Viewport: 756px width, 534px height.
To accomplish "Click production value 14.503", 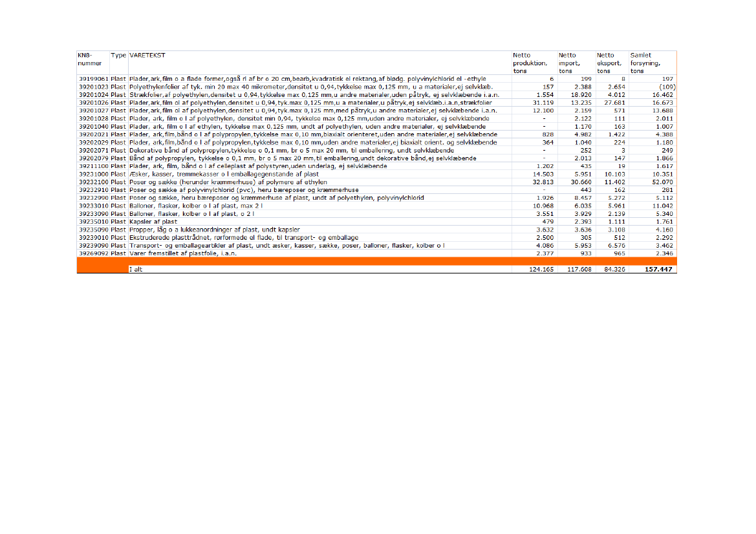I will point(543,174).
